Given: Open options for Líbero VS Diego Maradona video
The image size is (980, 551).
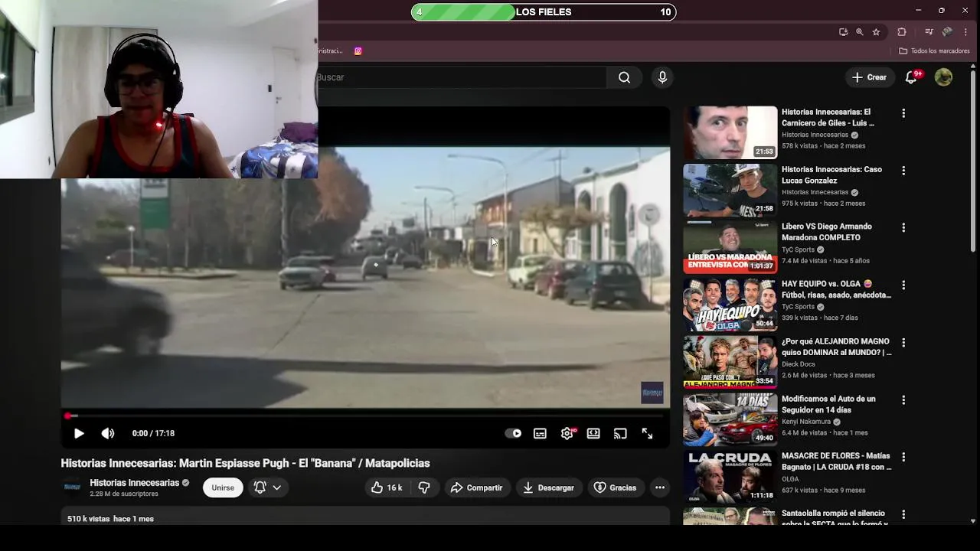Looking at the screenshot, I should [x=903, y=228].
